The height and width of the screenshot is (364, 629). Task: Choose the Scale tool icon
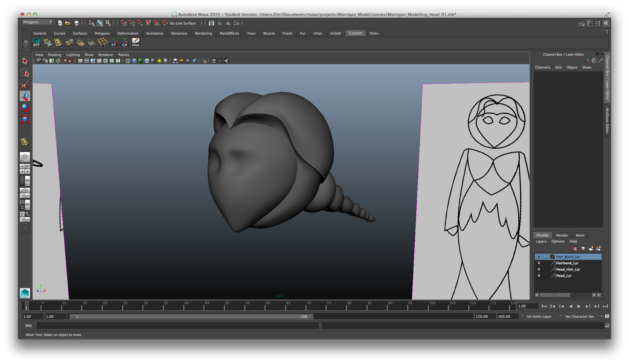click(x=25, y=119)
